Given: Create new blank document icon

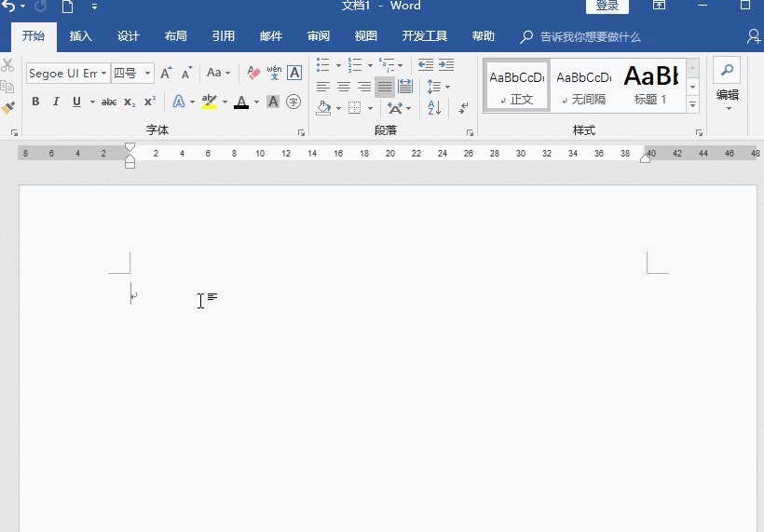Looking at the screenshot, I should (x=67, y=7).
